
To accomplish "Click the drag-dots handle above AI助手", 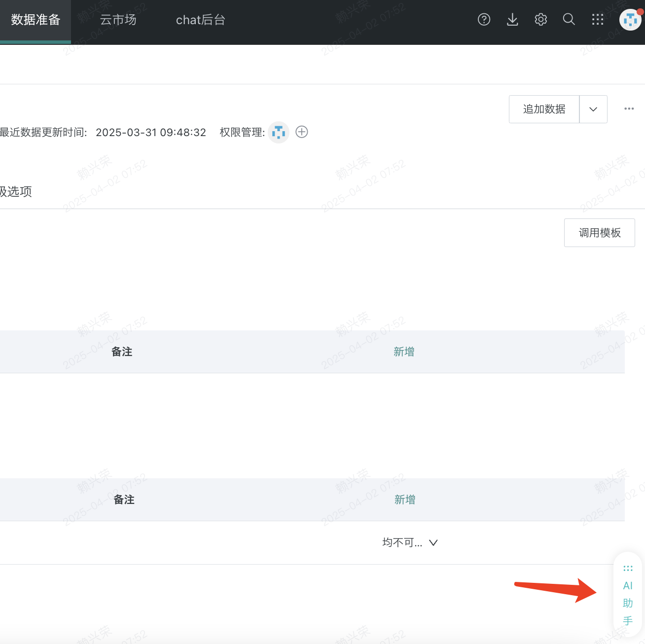I will (x=628, y=569).
